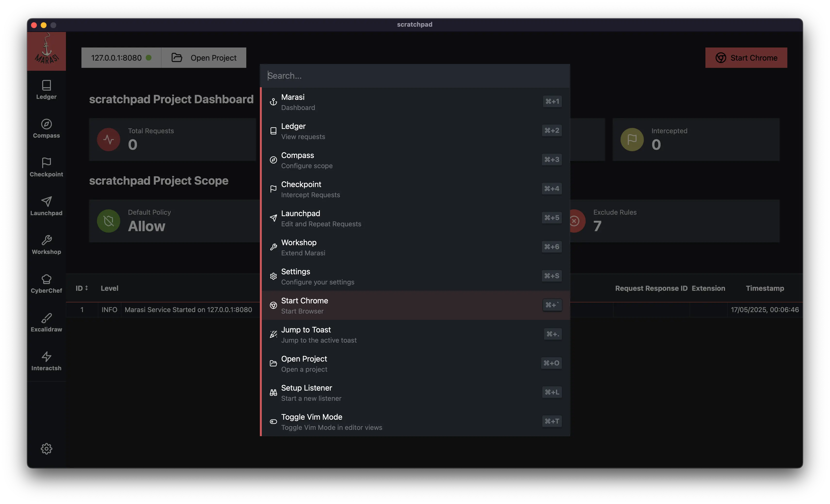The image size is (830, 504).
Task: Click the ⌘+O shortcut badge
Action: (x=551, y=363)
